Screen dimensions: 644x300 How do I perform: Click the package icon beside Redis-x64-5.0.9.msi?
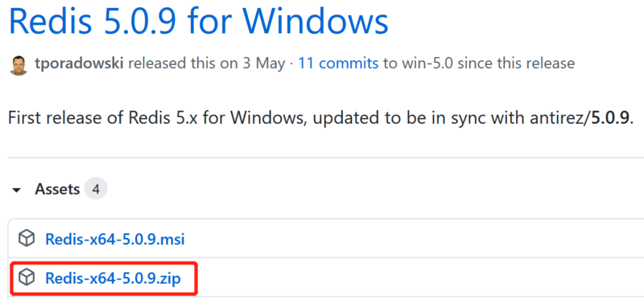click(x=27, y=238)
